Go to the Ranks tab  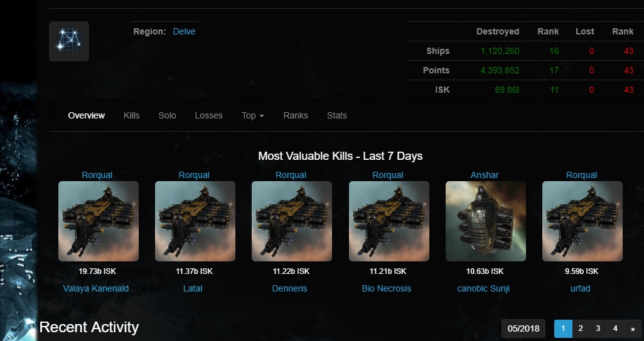[295, 115]
